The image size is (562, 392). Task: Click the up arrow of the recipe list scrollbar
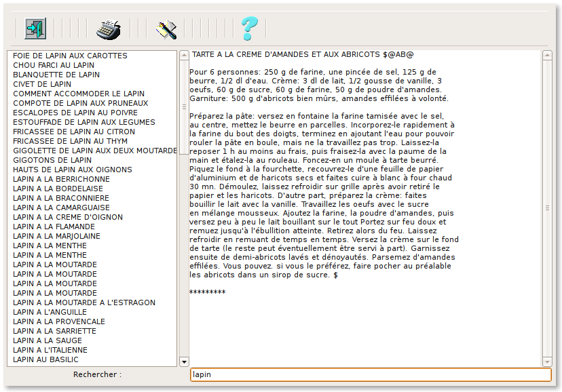click(x=184, y=56)
